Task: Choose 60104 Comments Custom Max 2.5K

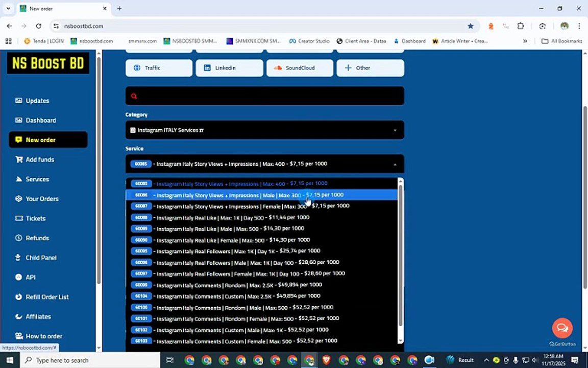Action: [261, 296]
